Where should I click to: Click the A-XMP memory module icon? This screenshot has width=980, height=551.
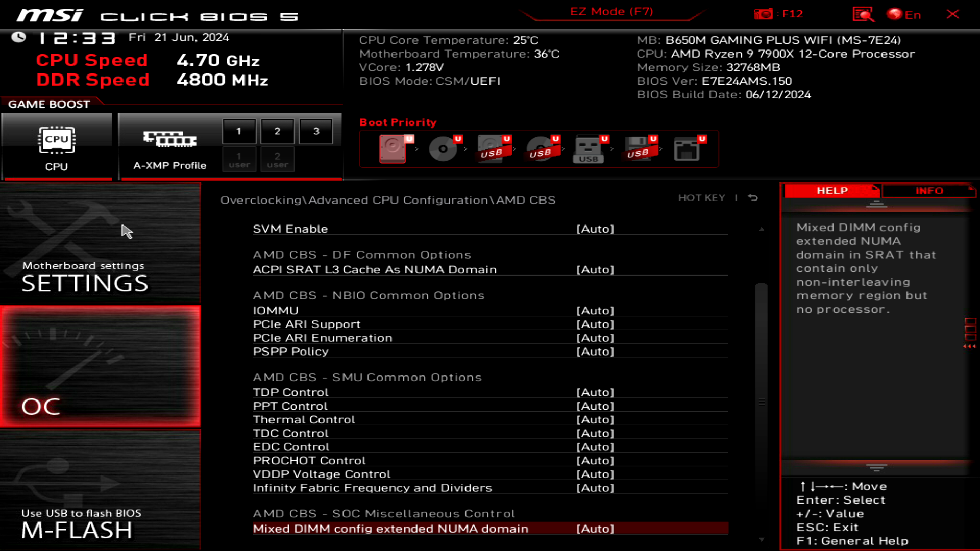[x=168, y=139]
